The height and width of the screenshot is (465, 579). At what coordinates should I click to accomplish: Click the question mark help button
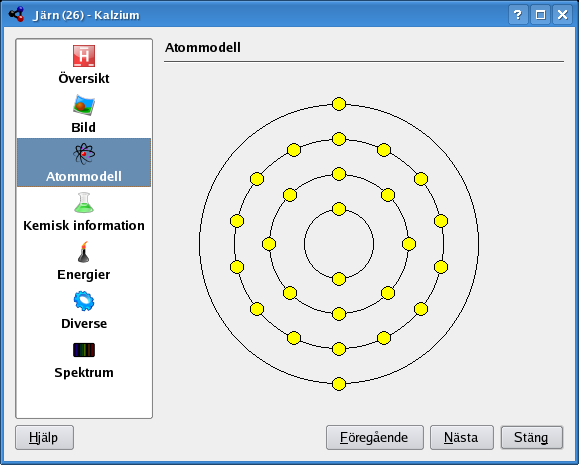(x=518, y=15)
